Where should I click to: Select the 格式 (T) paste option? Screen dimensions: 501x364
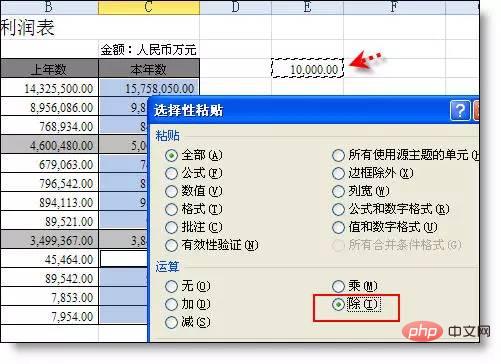point(194,209)
